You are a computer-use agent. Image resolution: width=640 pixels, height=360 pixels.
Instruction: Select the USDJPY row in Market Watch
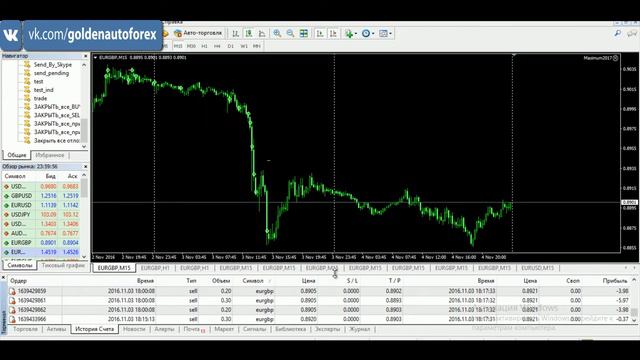pyautogui.click(x=41, y=215)
